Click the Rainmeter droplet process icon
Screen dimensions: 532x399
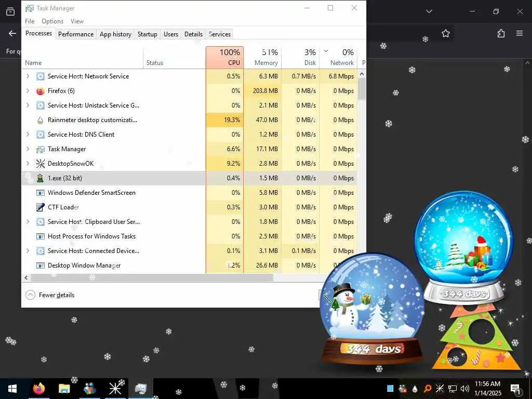tap(41, 120)
